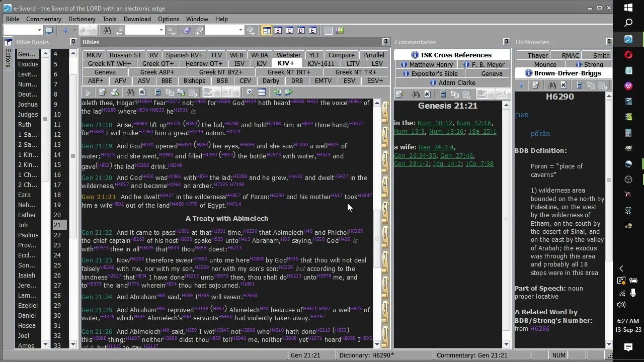Screen dimensions: 644x362
Task: Click the binoculars search icon in main toolbar
Action: coord(108,30)
